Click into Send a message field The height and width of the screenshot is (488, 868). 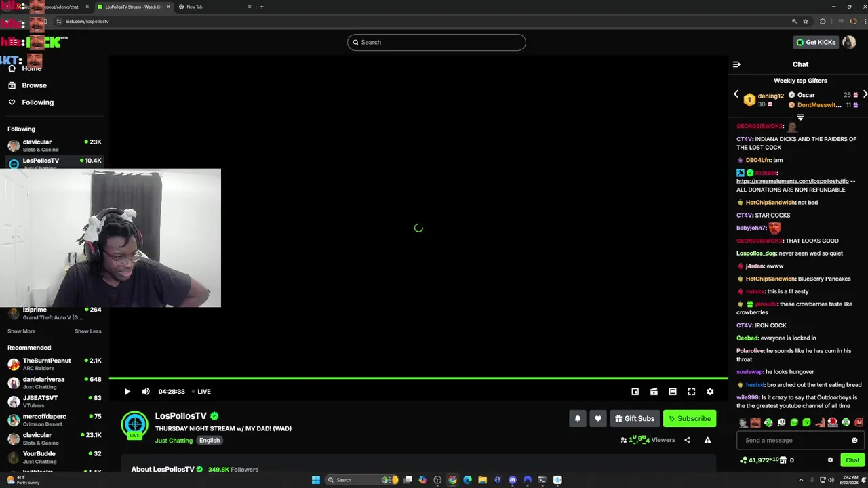[x=793, y=441]
